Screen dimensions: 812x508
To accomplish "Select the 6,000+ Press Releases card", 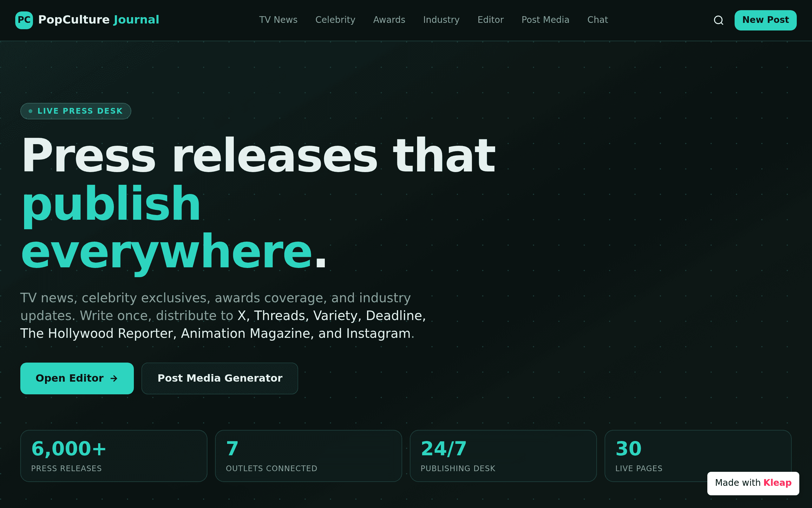I will (114, 456).
